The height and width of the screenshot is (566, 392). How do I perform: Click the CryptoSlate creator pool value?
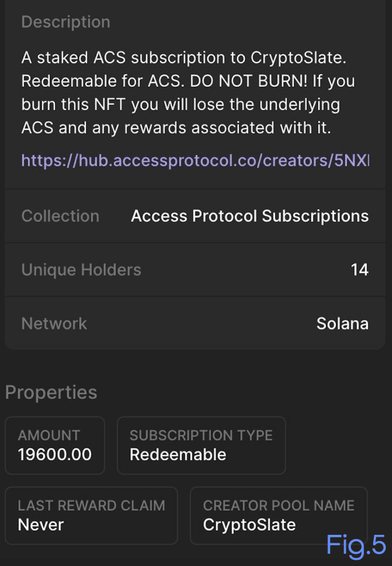click(249, 525)
